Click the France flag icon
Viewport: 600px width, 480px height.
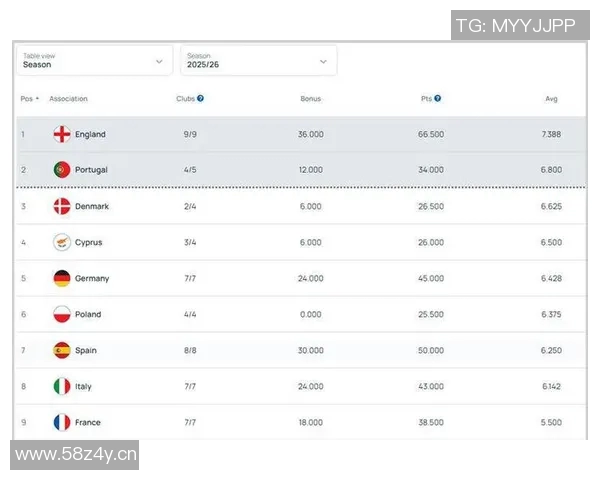pyautogui.click(x=62, y=422)
